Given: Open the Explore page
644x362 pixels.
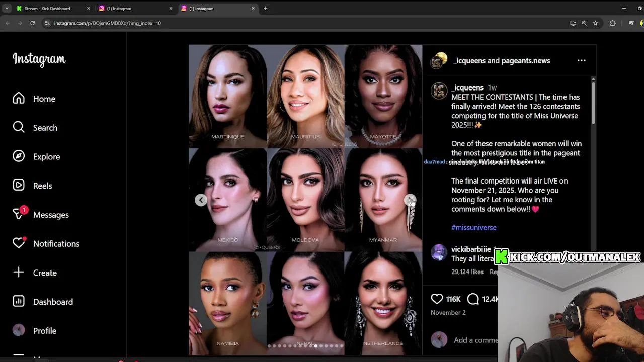Looking at the screenshot, I should (36, 157).
